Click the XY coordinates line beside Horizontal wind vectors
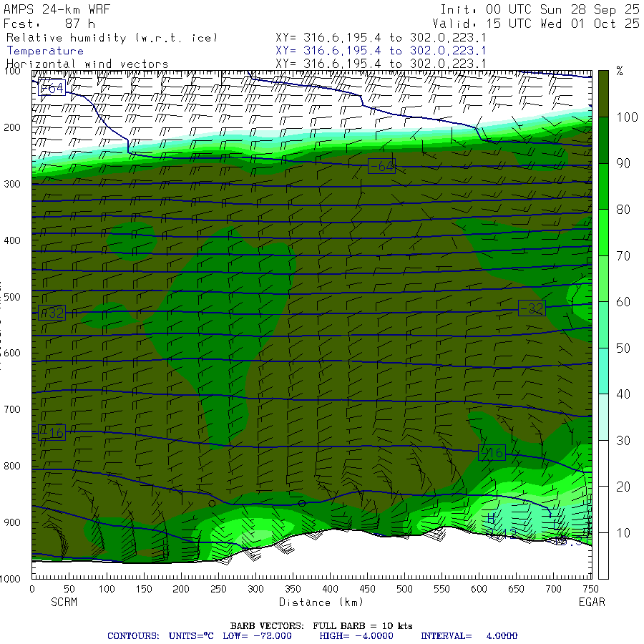 pos(381,64)
